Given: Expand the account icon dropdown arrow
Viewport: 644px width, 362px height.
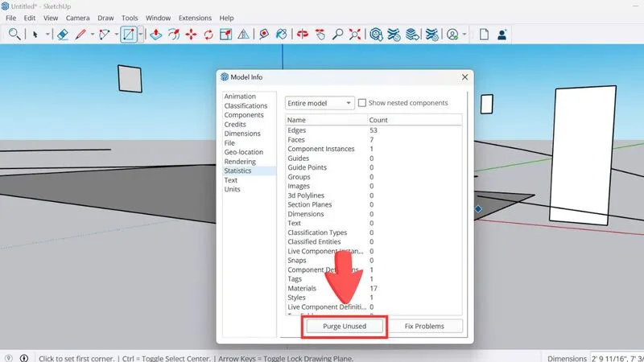Looking at the screenshot, I should [x=464, y=35].
